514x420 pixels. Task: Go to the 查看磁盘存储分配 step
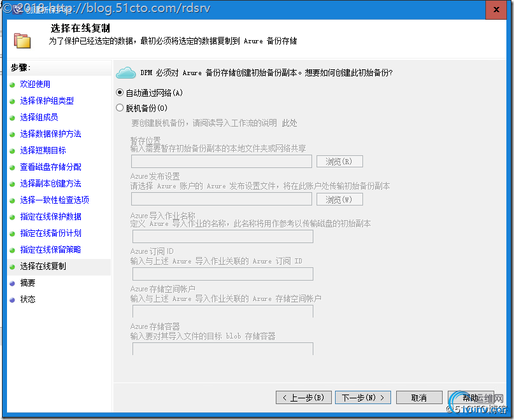tap(50, 167)
